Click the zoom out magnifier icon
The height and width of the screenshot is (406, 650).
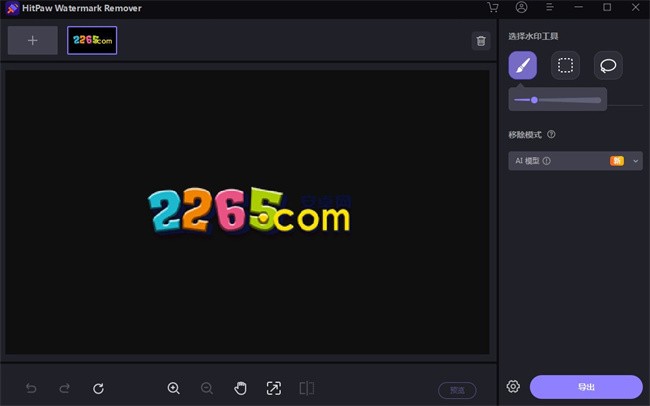pyautogui.click(x=207, y=388)
